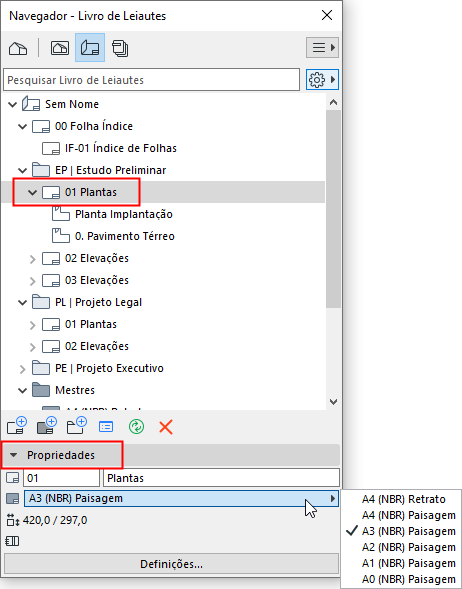Viewport: 462px width, 589px height.
Task: Open the A3 (NBR) Paisagem master dropdown
Action: [181, 498]
